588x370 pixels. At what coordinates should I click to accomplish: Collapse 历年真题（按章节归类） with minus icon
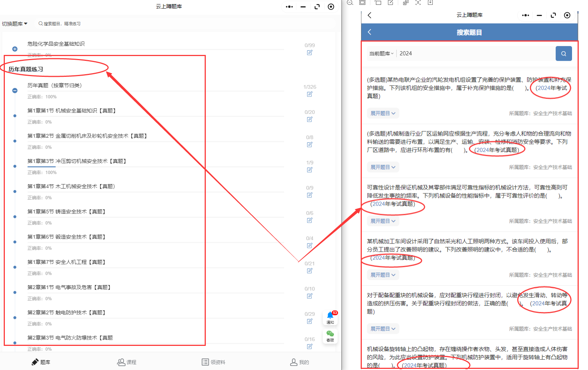15,91
